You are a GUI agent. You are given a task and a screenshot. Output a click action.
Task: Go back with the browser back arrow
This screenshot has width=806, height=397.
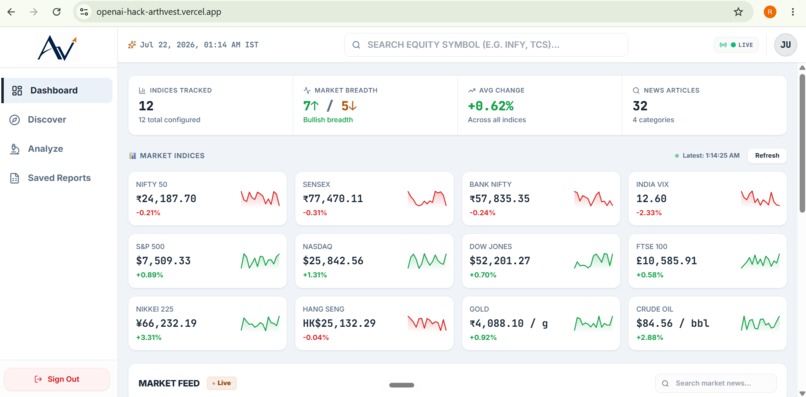point(11,12)
